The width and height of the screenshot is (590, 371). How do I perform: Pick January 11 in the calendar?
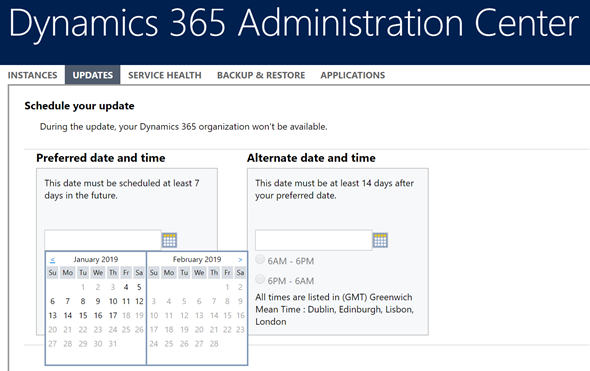coord(126,301)
